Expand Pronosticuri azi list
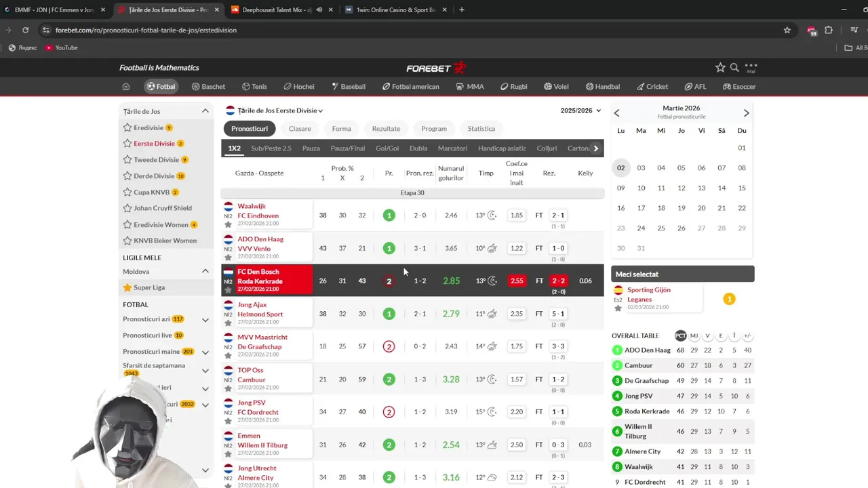This screenshot has height=488, width=868. click(x=205, y=319)
